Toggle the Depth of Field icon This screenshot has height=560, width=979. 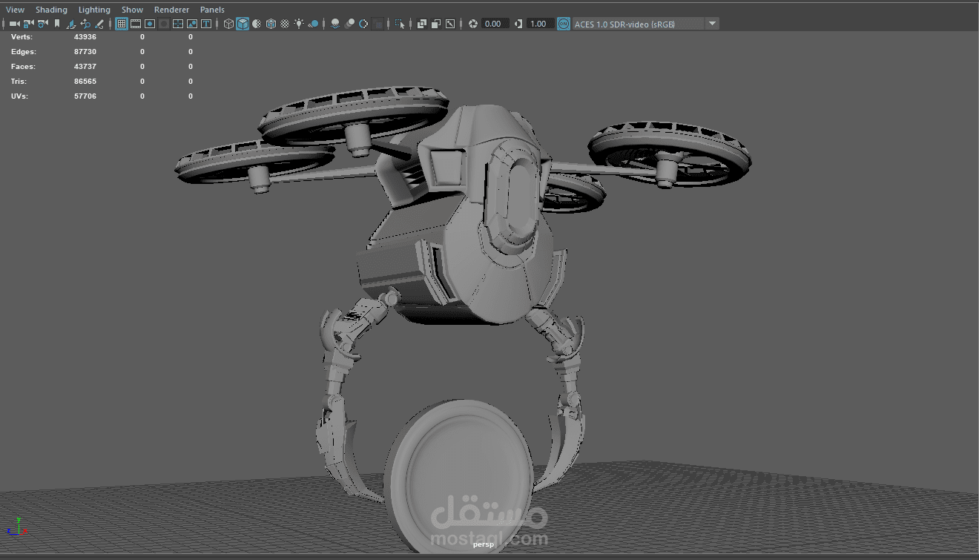[x=378, y=24]
